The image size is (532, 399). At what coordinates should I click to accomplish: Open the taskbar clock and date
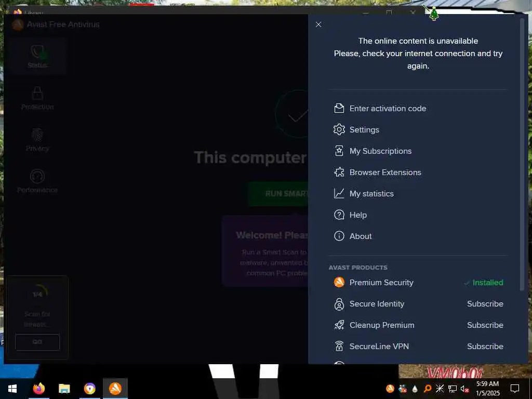[487, 389]
